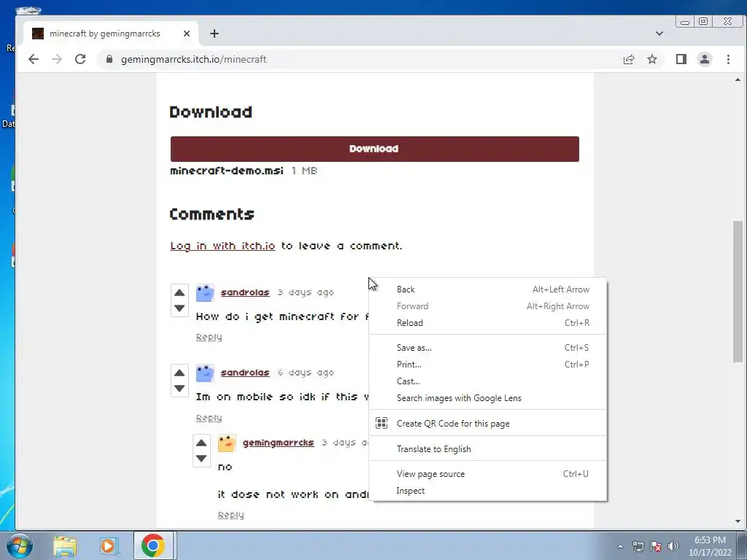Click the minecraft-demo.msi file name
The height and width of the screenshot is (560, 747).
pos(227,171)
